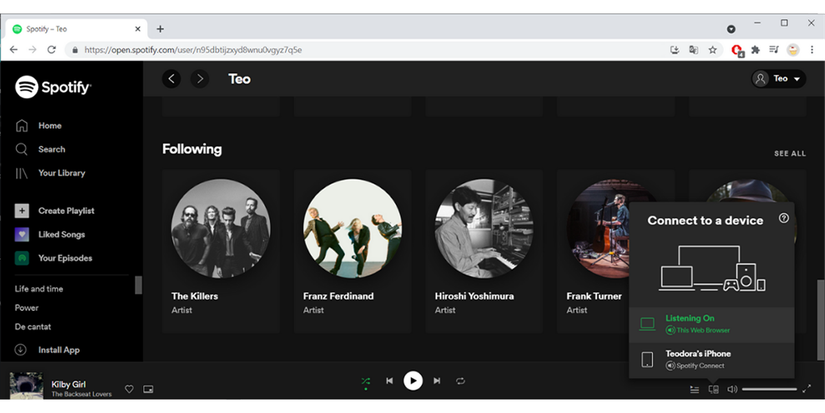Image resolution: width=825 pixels, height=413 pixels.
Task: Click browser back arrow
Action: coord(14,50)
